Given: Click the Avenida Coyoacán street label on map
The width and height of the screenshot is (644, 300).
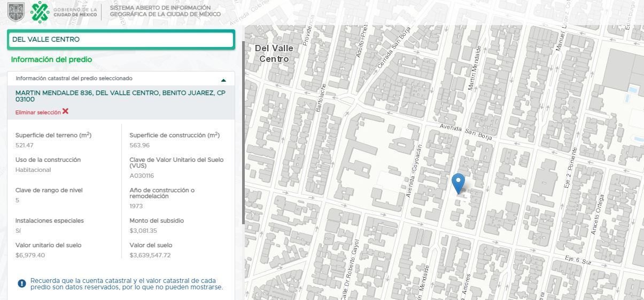Looking at the screenshot, I should (414, 171).
